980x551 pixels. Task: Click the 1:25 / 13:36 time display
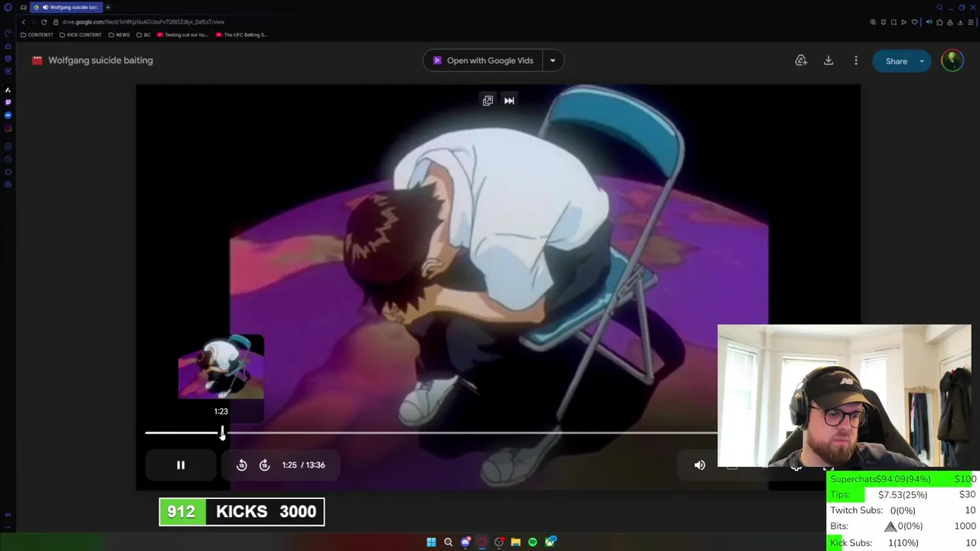pyautogui.click(x=303, y=465)
